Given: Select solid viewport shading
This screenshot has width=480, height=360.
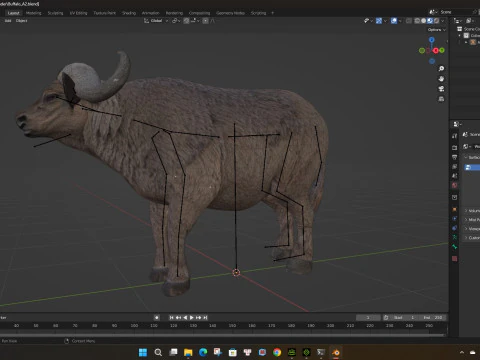Looking at the screenshot, I should click(423, 21).
